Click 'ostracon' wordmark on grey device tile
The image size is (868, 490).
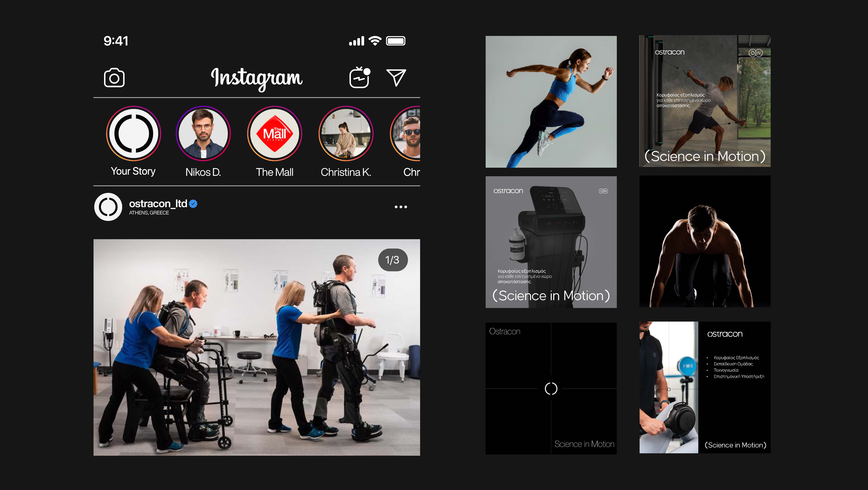click(x=508, y=191)
